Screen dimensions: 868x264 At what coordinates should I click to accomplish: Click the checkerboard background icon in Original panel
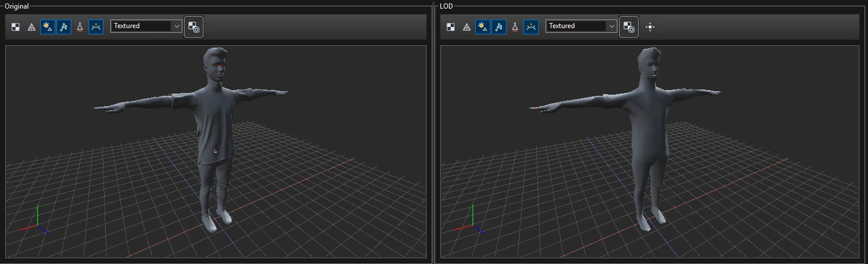[16, 27]
